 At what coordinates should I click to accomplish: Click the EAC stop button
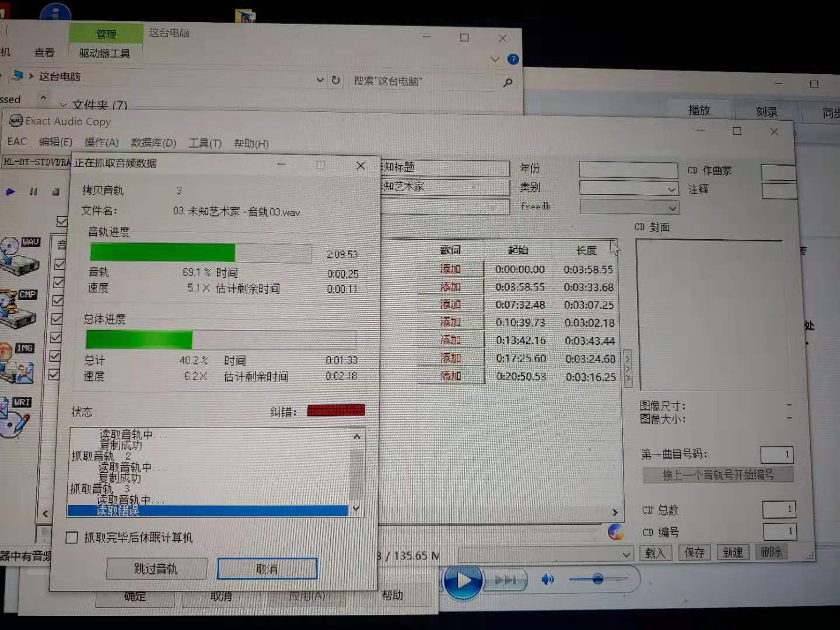(55, 191)
